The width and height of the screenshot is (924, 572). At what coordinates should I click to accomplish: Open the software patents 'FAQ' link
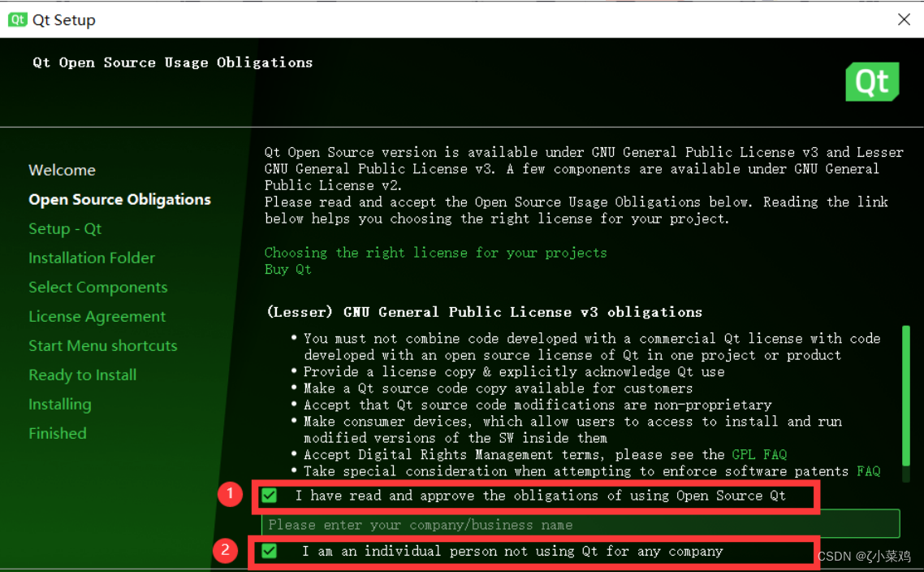[x=869, y=471]
